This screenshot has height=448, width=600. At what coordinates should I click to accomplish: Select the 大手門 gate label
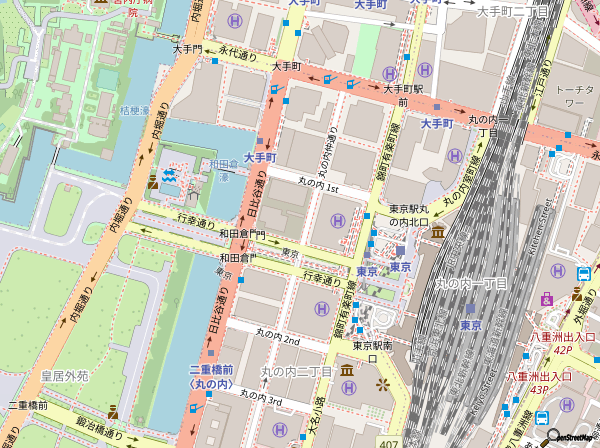click(187, 48)
